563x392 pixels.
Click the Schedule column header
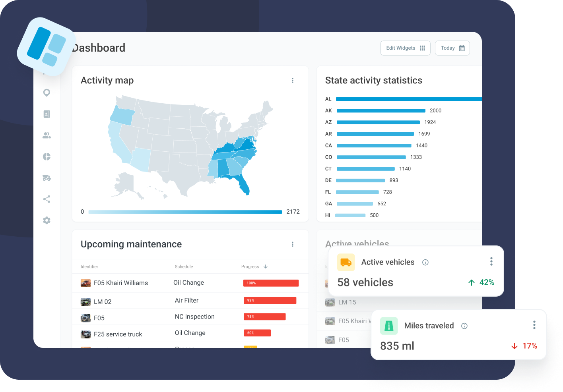tap(184, 266)
